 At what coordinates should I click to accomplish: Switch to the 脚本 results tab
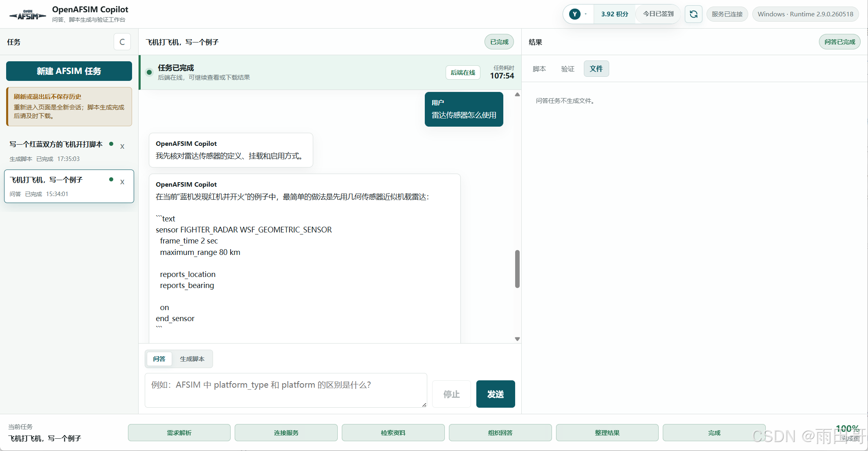coord(539,69)
